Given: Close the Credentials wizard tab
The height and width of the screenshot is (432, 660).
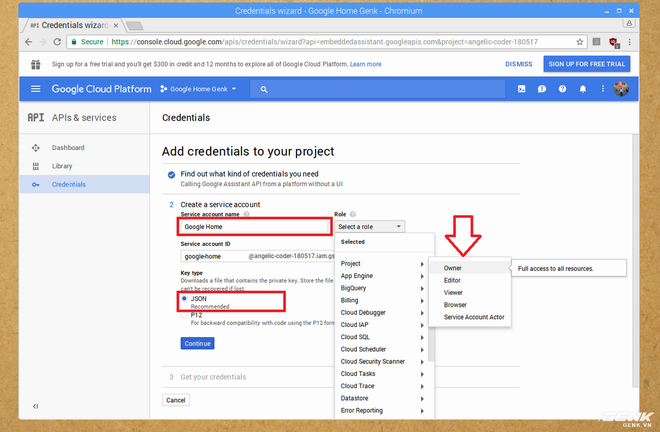Looking at the screenshot, I should tap(116, 26).
